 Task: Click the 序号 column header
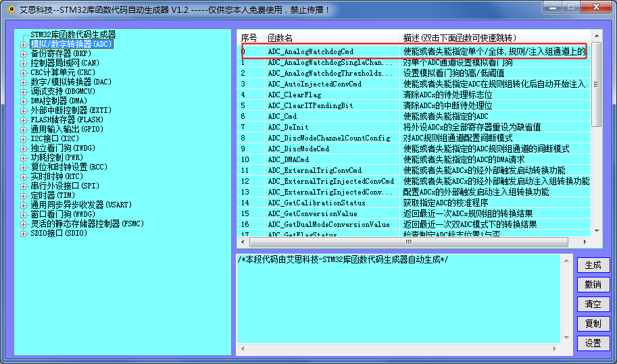(250, 38)
